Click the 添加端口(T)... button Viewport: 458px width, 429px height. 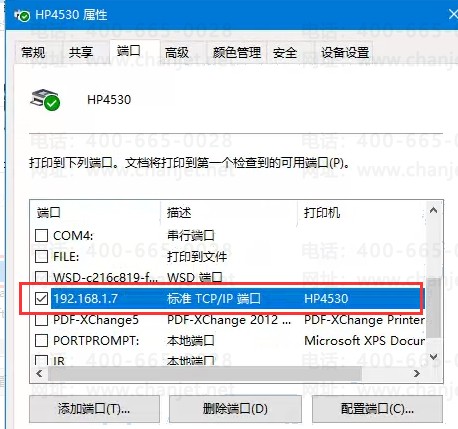[x=94, y=409]
